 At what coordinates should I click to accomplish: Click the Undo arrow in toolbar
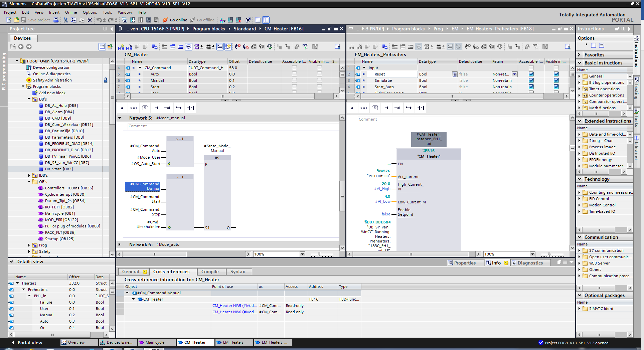[x=99, y=20]
